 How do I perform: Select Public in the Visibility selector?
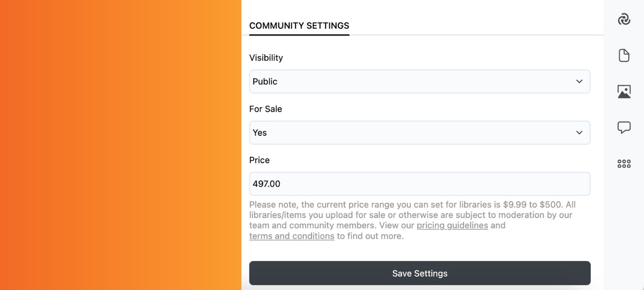419,81
